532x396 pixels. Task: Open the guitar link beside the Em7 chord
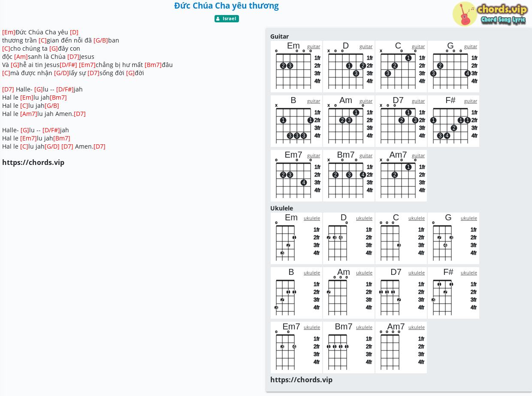coord(314,155)
